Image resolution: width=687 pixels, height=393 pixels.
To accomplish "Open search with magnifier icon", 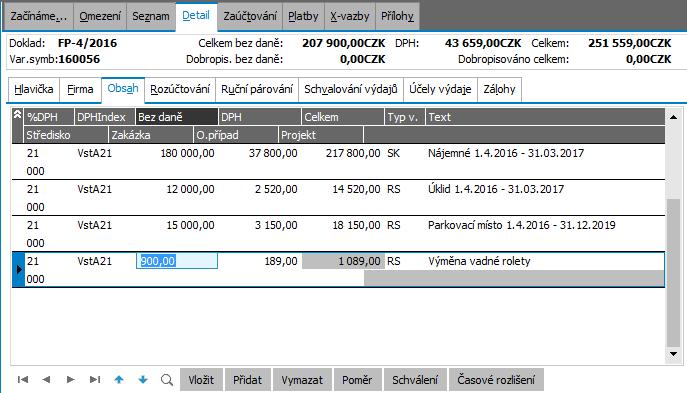I will pyautogui.click(x=166, y=380).
